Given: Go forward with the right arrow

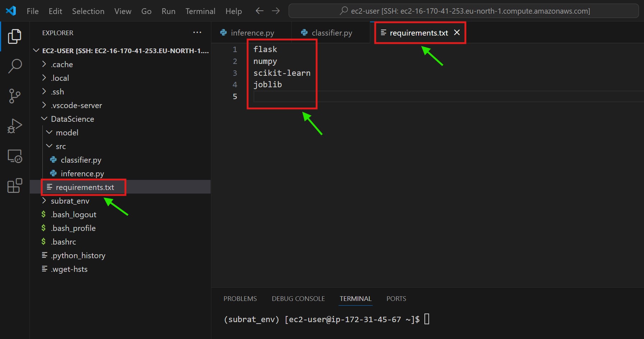Looking at the screenshot, I should pyautogui.click(x=276, y=11).
